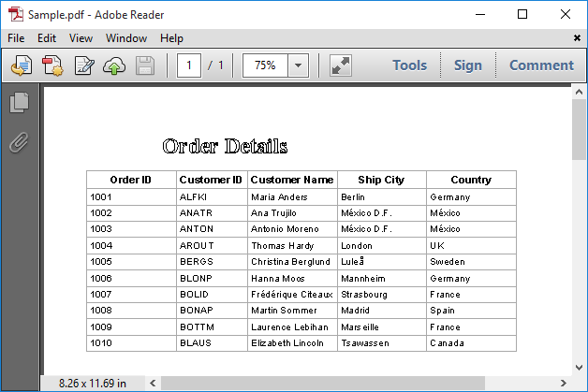This screenshot has height=392, width=588.
Task: Open the Help menu
Action: (x=171, y=38)
